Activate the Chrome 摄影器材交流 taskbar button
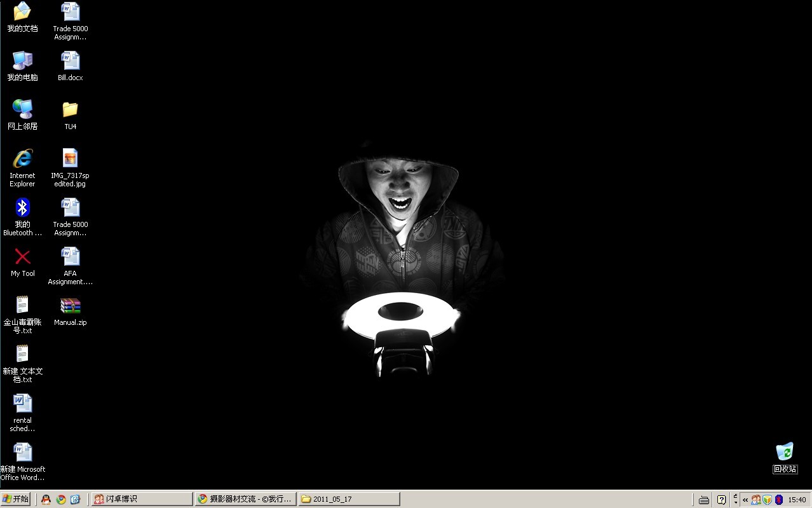The image size is (812, 508). [x=245, y=499]
